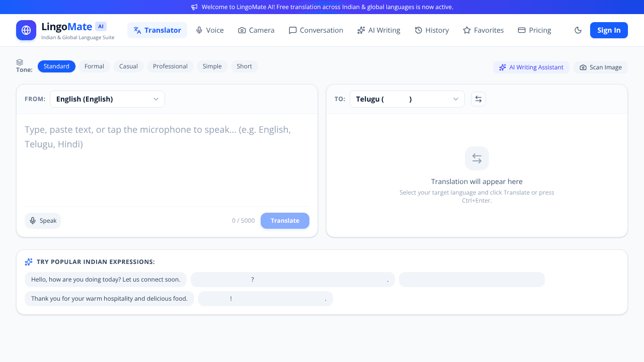Click the AI badge next to LingoMate

tap(101, 27)
